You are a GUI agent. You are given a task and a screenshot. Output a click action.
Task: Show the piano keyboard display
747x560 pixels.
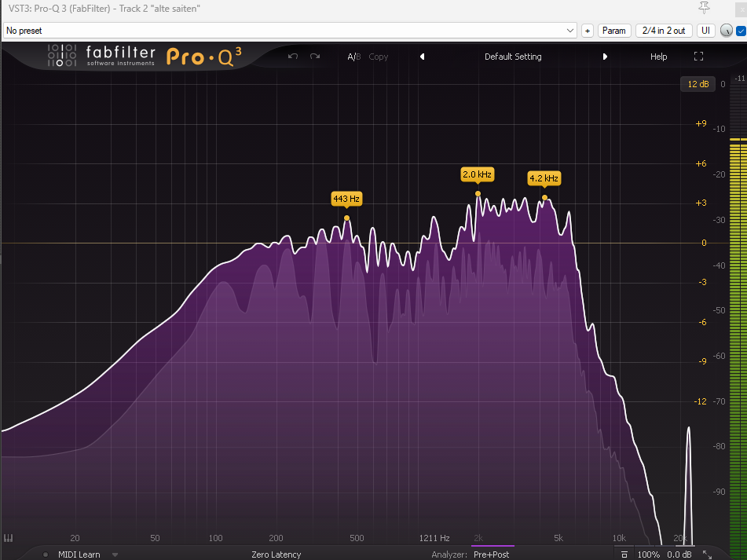tap(9, 539)
